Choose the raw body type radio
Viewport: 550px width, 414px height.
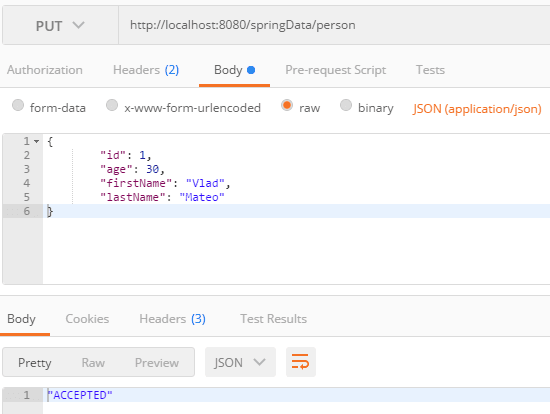pyautogui.click(x=287, y=105)
